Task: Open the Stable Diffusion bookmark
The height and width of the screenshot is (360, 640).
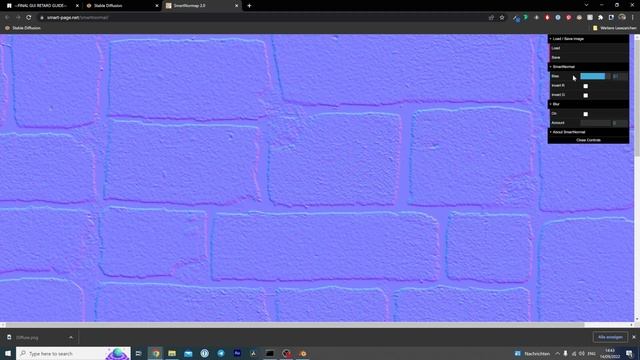Action: pyautogui.click(x=22, y=28)
